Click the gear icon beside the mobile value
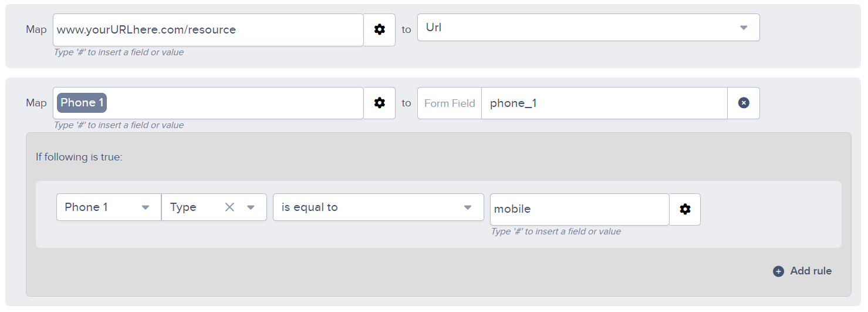 click(x=685, y=209)
